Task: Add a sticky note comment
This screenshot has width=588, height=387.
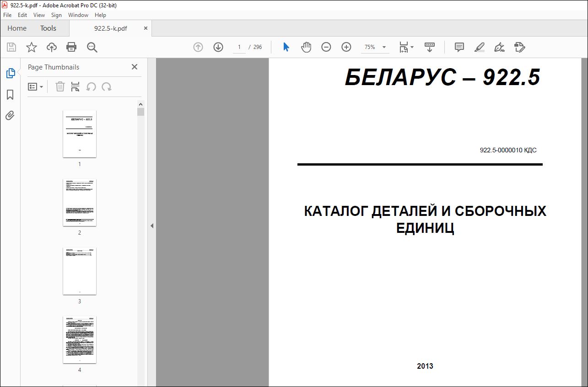Action: tap(459, 47)
